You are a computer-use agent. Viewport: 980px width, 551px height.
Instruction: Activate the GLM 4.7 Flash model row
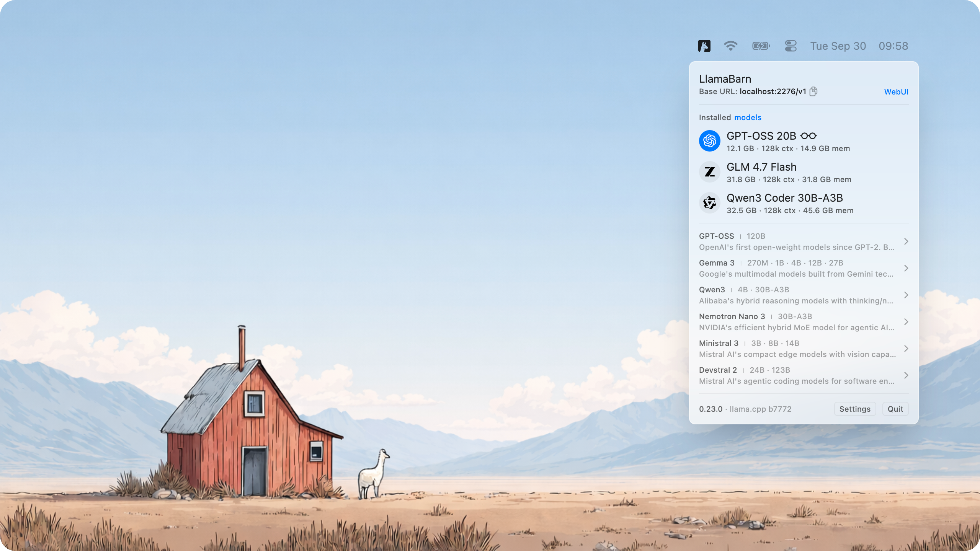click(766, 172)
